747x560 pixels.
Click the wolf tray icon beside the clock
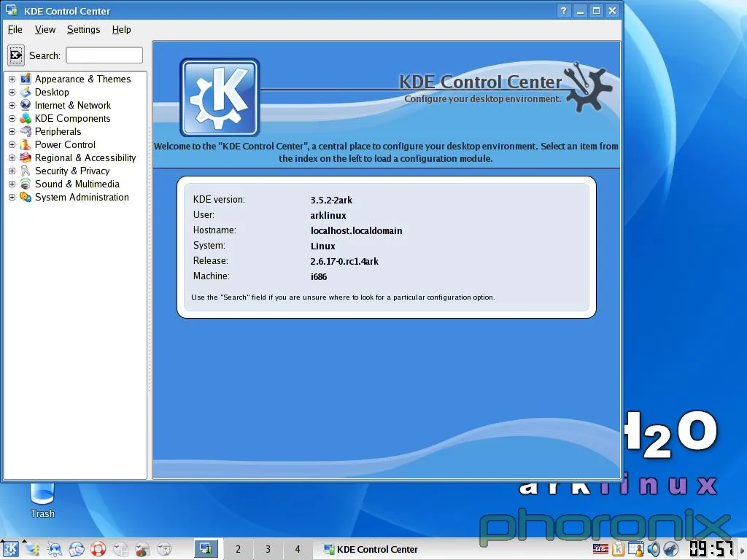671,549
